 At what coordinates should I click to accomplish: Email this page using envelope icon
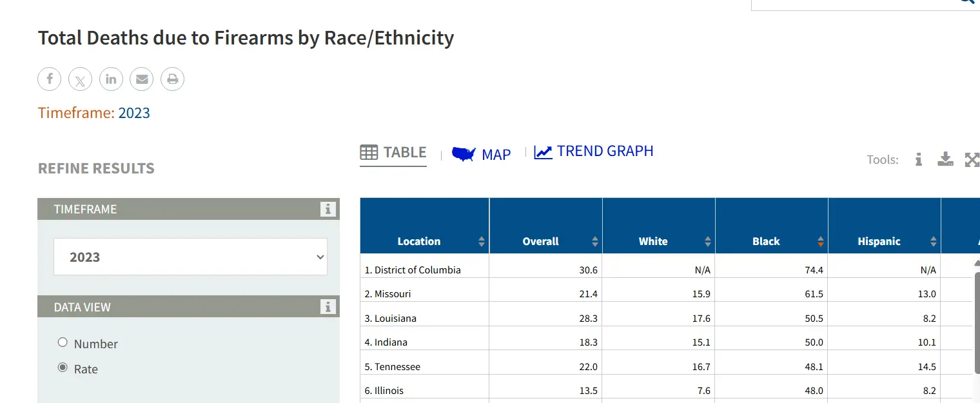tap(141, 79)
